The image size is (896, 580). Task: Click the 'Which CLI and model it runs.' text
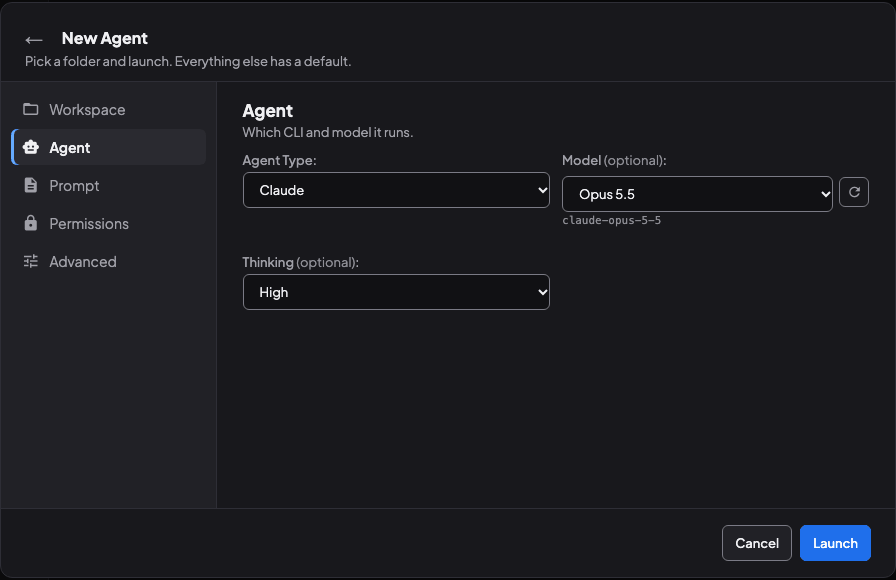pyautogui.click(x=327, y=133)
